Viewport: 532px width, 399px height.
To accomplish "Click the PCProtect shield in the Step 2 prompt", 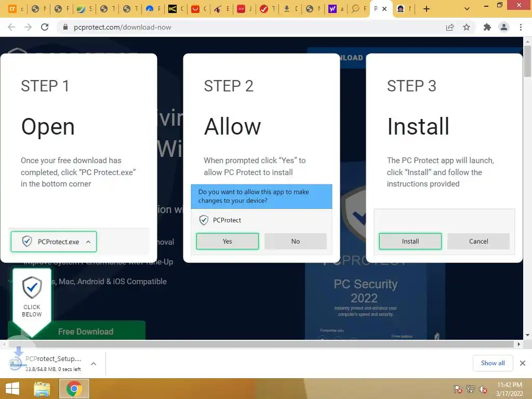I will pyautogui.click(x=204, y=220).
